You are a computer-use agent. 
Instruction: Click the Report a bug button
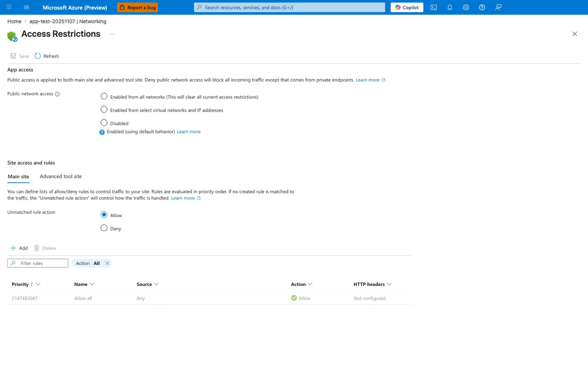138,7
